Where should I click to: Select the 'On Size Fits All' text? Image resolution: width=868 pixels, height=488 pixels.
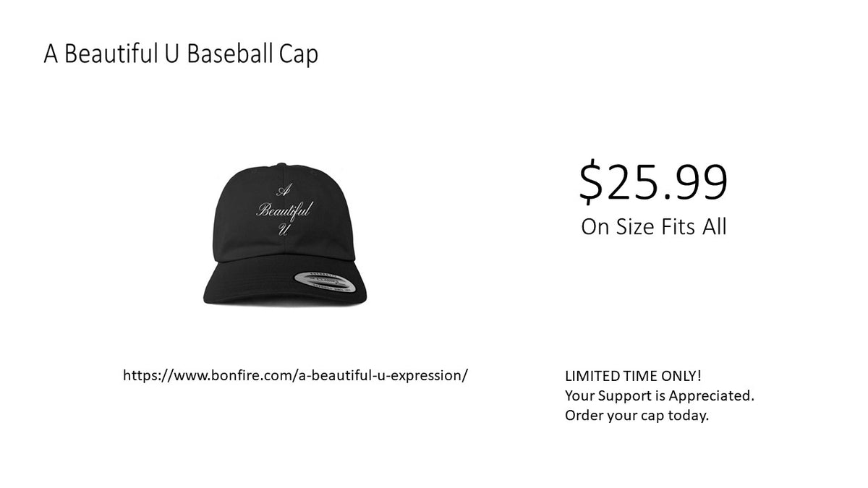654,227
